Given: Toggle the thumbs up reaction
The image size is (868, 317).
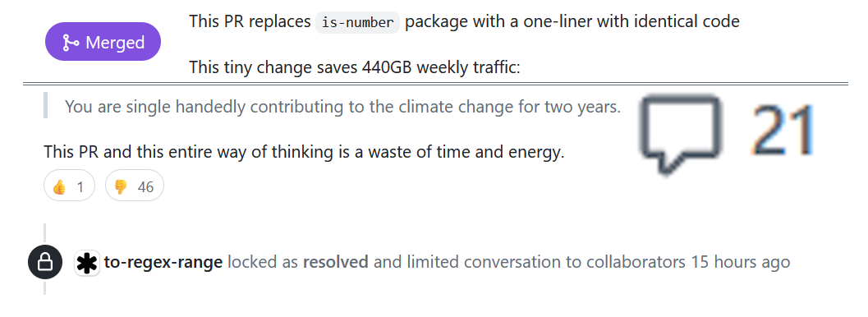Looking at the screenshot, I should (69, 187).
